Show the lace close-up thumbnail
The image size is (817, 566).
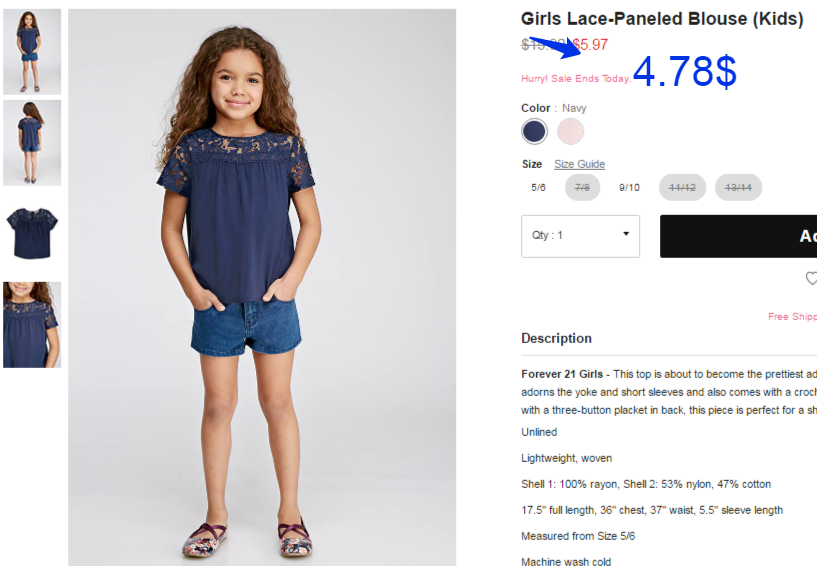pyautogui.click(x=32, y=325)
